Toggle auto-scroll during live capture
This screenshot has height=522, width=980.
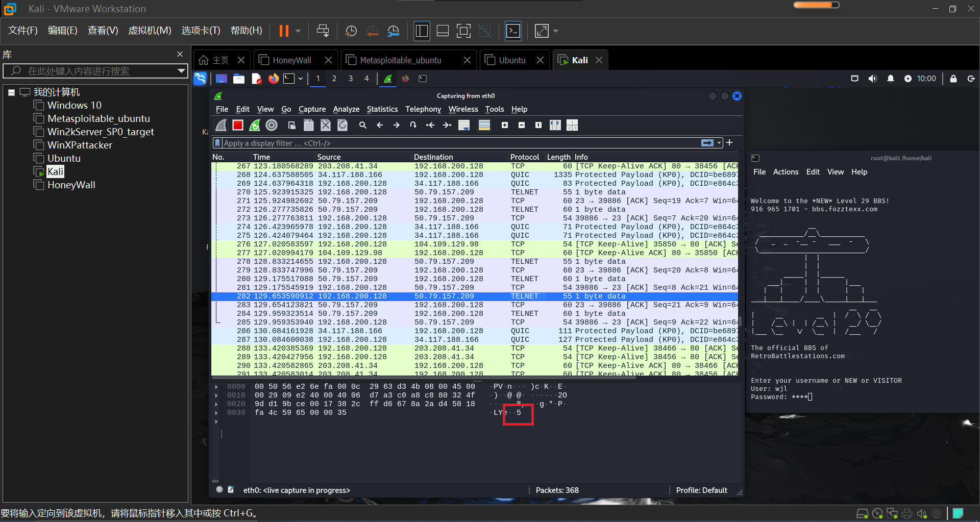[464, 125]
